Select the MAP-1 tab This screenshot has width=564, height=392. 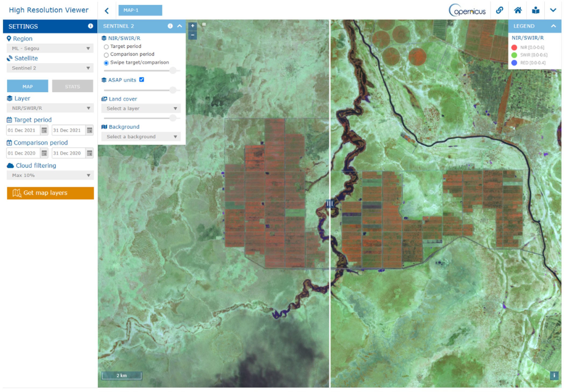(140, 10)
